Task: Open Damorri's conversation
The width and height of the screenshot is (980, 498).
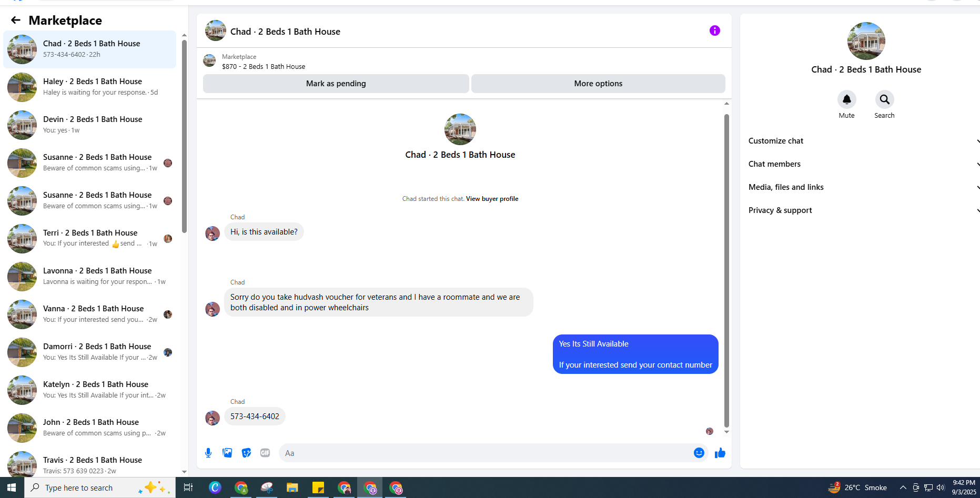Action: [90, 352]
